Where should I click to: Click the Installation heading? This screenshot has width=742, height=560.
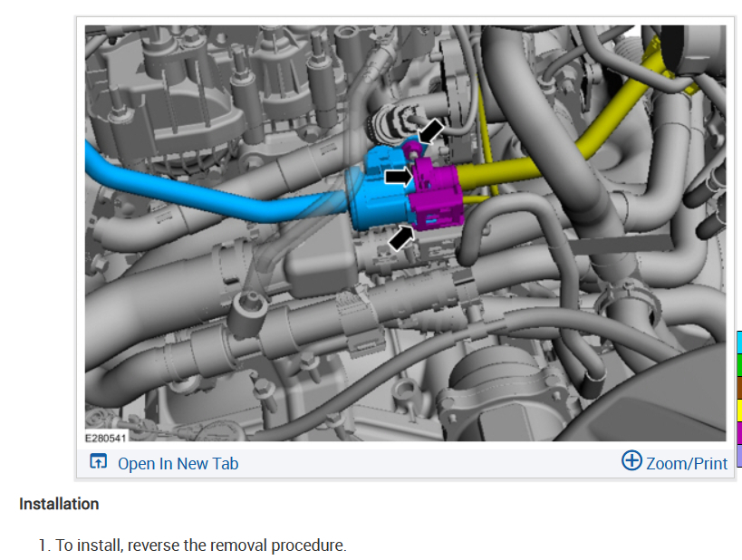pos(59,504)
